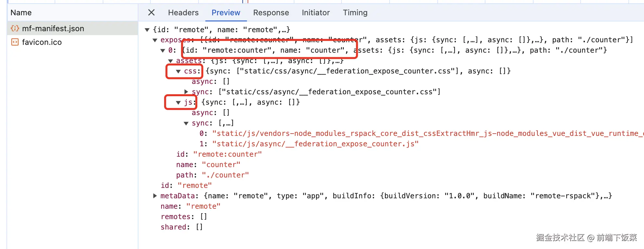This screenshot has width=644, height=249.
Task: Select the Initiator tab
Action: click(x=316, y=13)
